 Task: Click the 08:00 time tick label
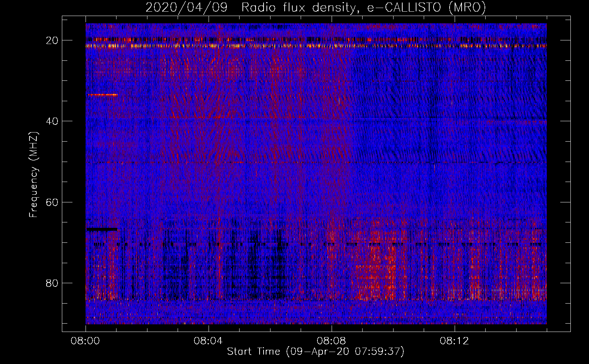click(86, 341)
